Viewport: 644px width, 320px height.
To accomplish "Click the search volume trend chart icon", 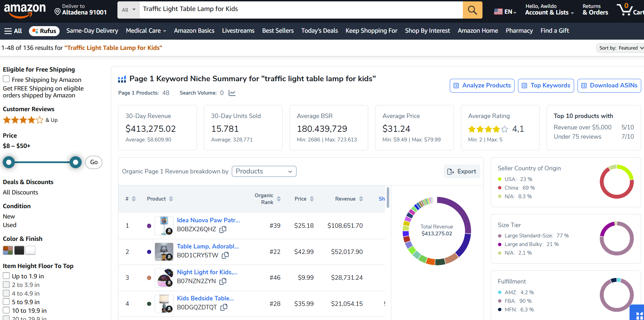I will [x=232, y=93].
